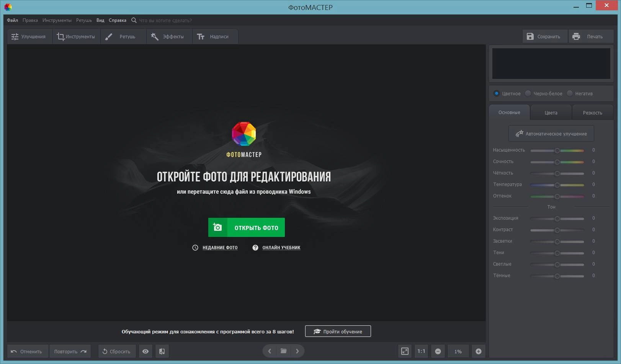Click the ФотоМАСТЕР app icon in title bar
Image resolution: width=621 pixels, height=364 pixels.
click(x=8, y=7)
